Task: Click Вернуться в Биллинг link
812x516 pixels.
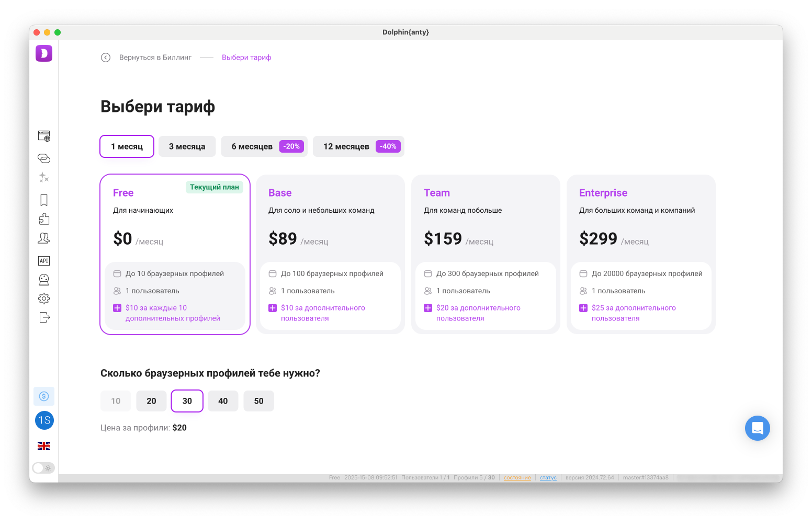Action: (x=155, y=58)
